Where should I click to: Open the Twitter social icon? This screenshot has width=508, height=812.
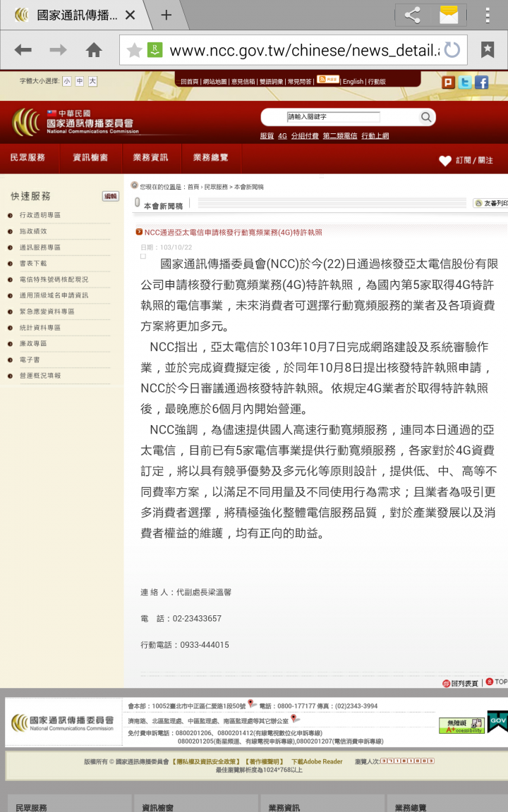pos(465,82)
